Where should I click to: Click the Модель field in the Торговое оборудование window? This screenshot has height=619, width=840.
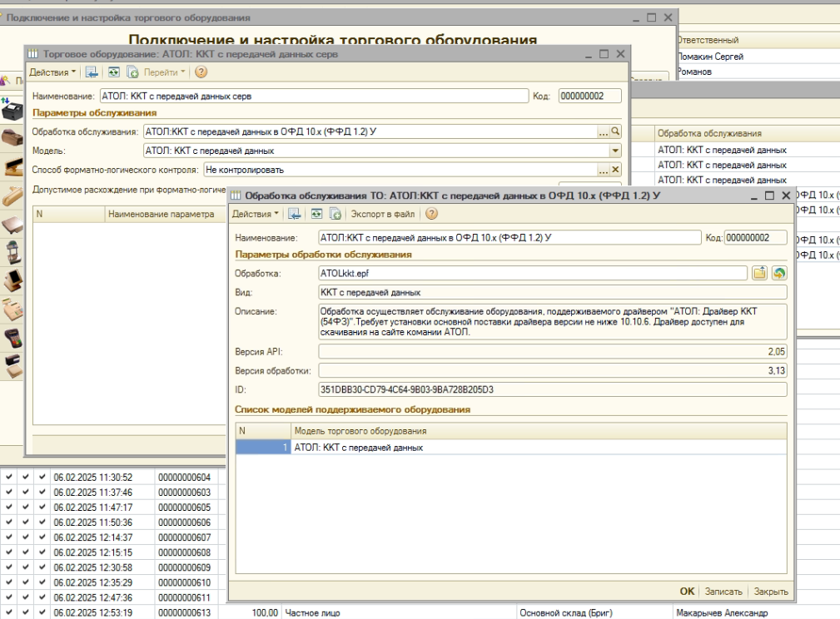tap(376, 151)
